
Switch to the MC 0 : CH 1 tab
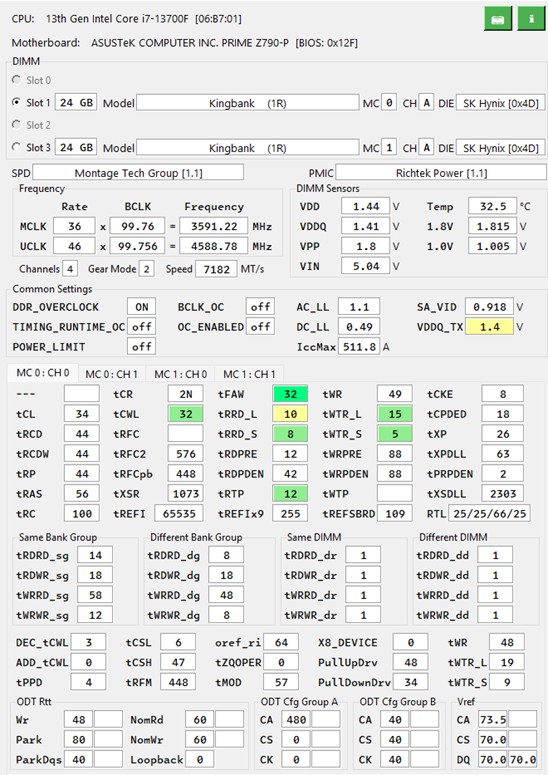pyautogui.click(x=111, y=374)
